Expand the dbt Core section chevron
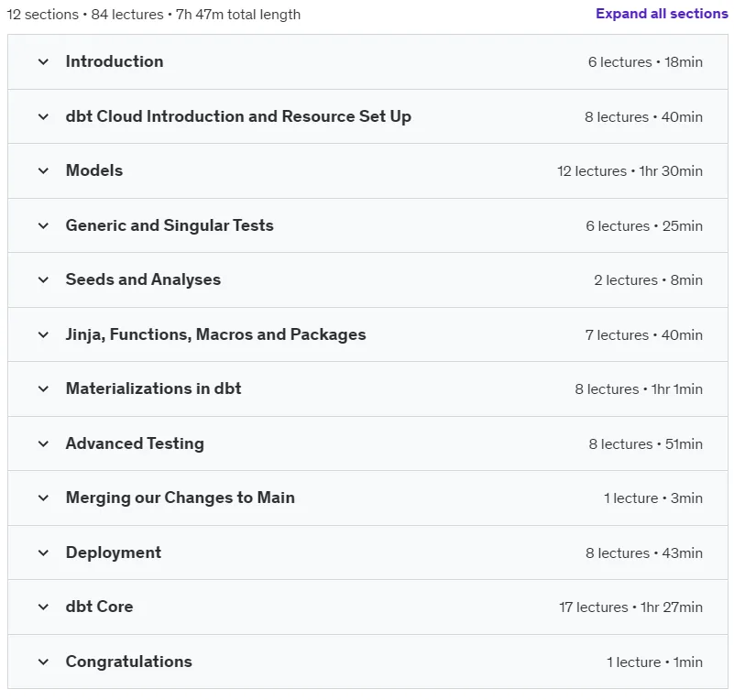 click(x=43, y=607)
